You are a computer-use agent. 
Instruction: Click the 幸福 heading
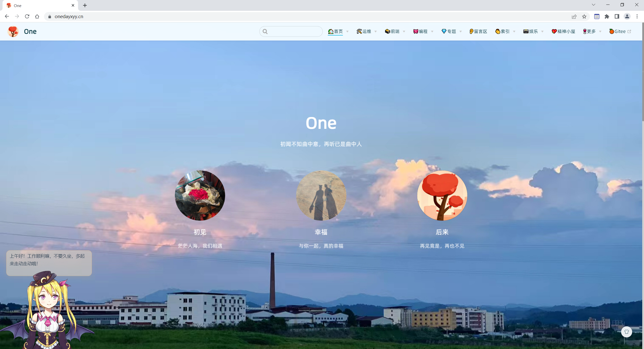pos(321,232)
